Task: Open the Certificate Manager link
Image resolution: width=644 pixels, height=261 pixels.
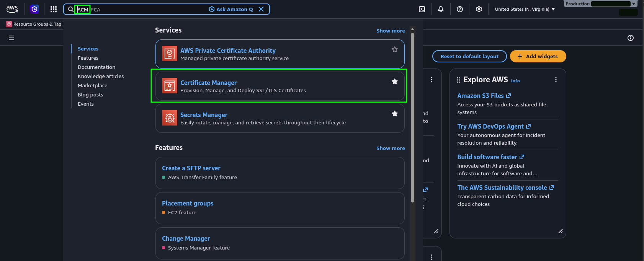Action: [209, 83]
